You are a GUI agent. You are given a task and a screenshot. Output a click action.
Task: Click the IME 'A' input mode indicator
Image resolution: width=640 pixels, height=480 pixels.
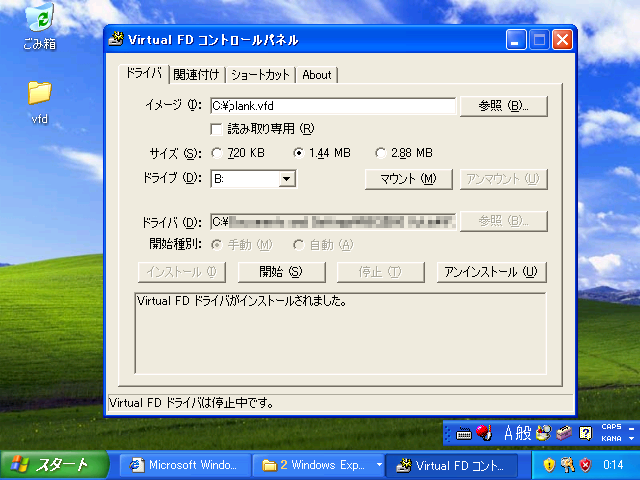point(508,433)
